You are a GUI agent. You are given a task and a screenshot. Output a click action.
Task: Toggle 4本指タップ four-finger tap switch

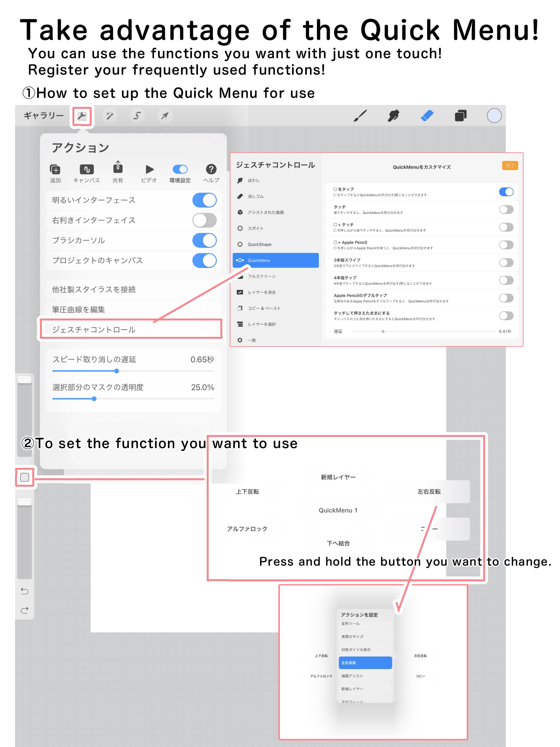tap(506, 280)
